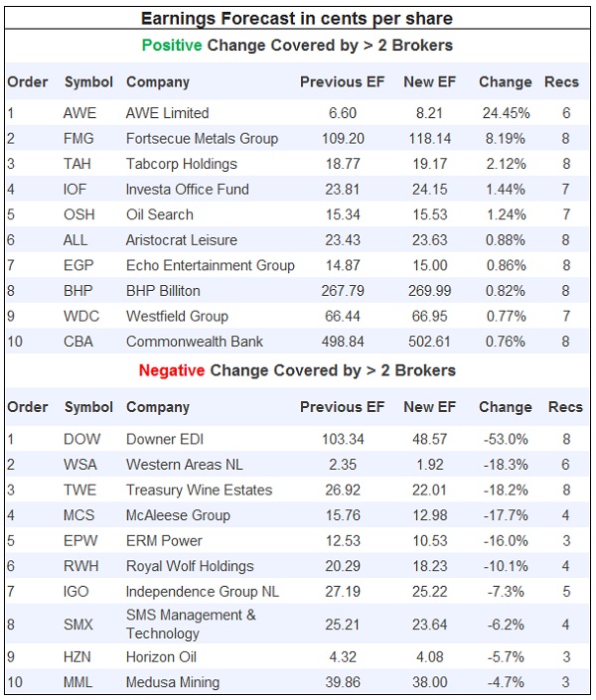Select SMS Management & Technology entry
Screen dimensions: 596x700
pos(191,624)
